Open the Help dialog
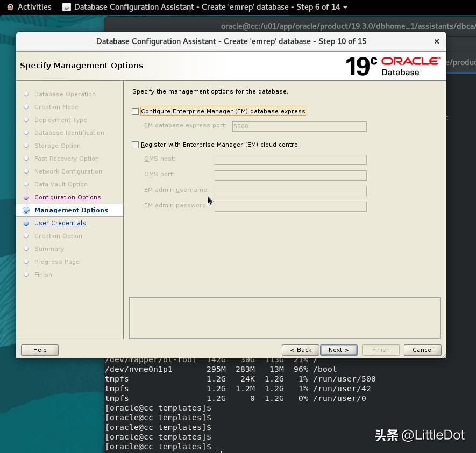 point(40,350)
